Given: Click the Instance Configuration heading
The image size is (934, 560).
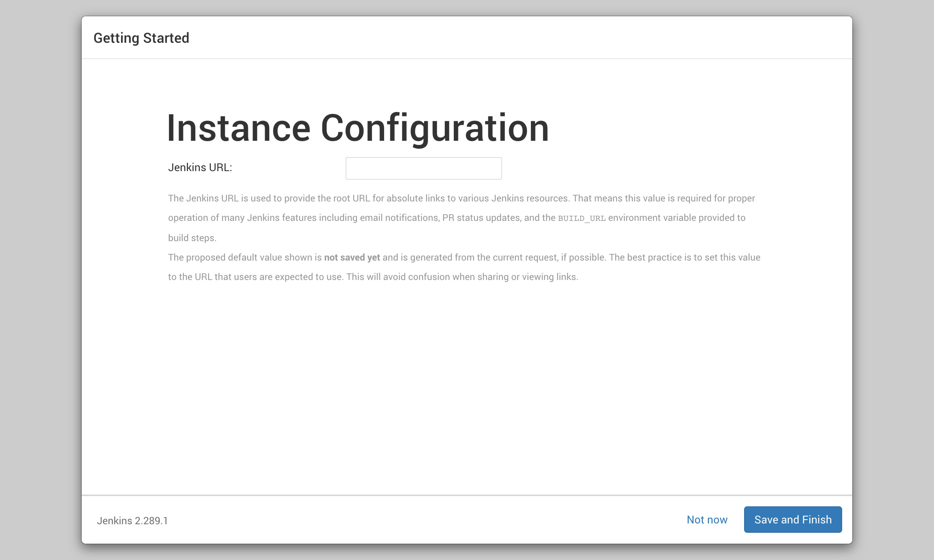Looking at the screenshot, I should [358, 128].
